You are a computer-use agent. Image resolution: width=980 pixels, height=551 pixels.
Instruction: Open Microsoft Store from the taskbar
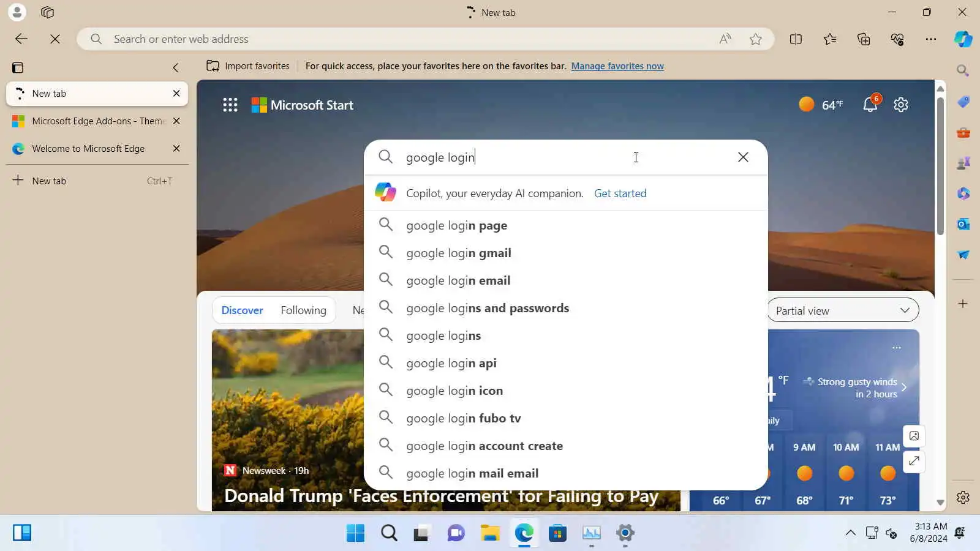click(557, 533)
